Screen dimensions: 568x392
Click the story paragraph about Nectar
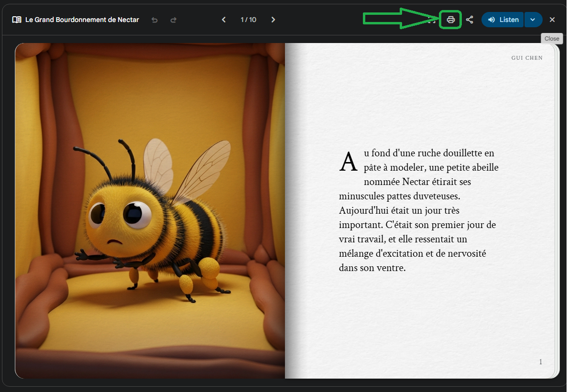point(419,210)
